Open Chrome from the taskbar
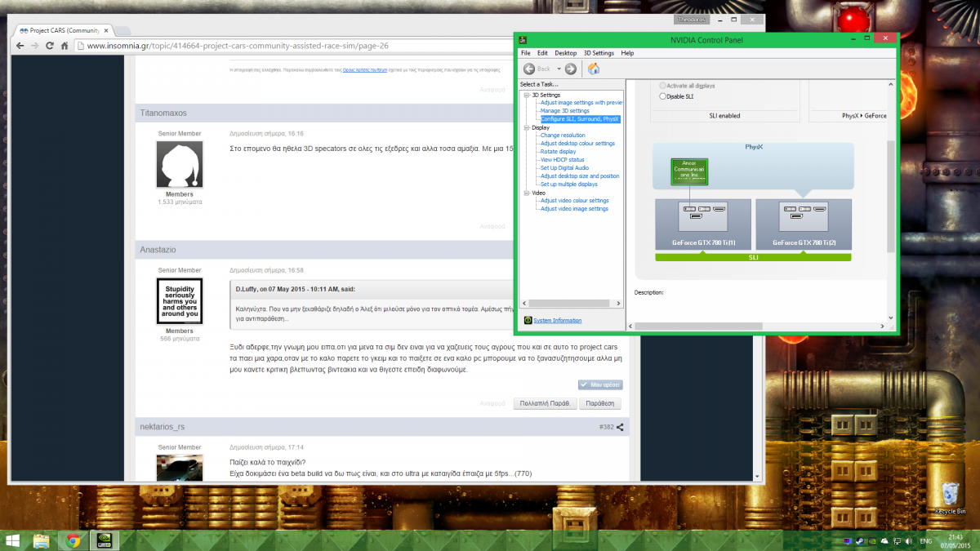980x551 pixels. [x=73, y=540]
